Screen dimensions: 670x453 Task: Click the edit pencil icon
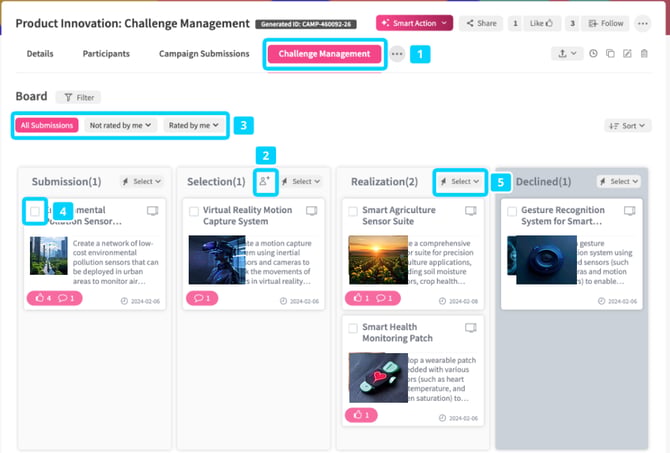627,53
